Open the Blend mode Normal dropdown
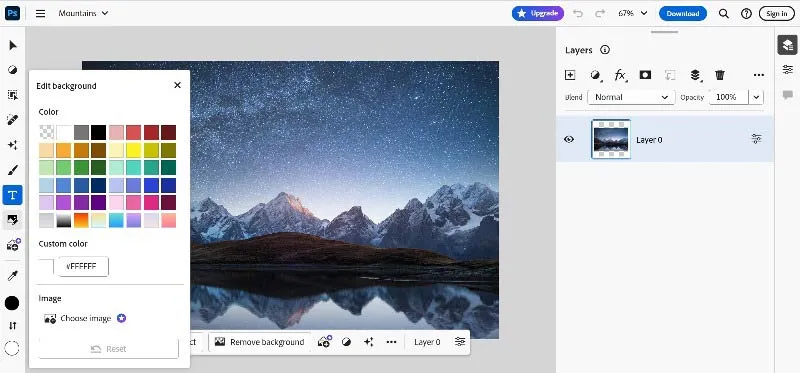Image resolution: width=800 pixels, height=373 pixels. (631, 97)
